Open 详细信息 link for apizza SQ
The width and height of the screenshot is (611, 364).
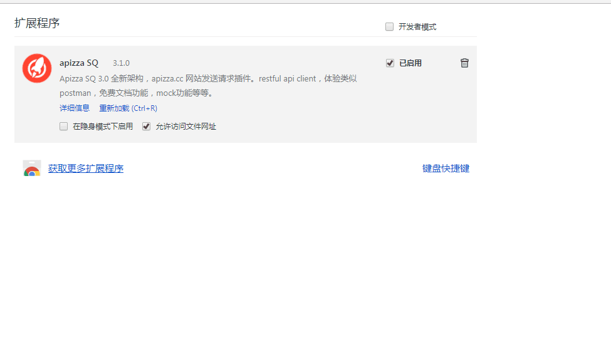75,108
